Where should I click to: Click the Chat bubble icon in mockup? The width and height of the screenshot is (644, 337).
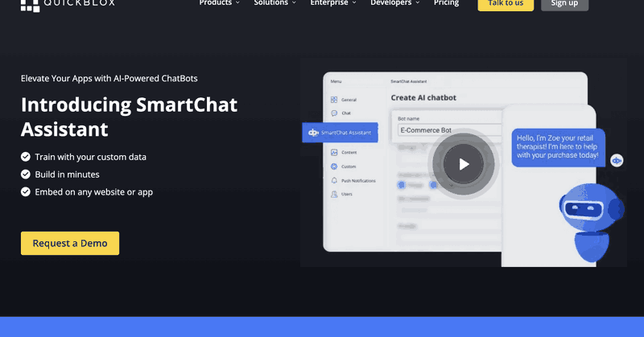coord(334,113)
